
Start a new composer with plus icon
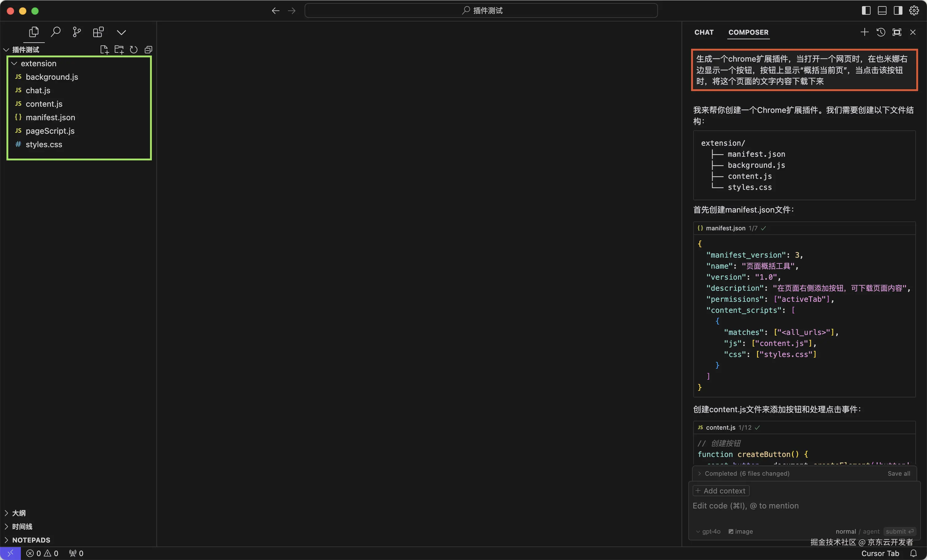pos(864,32)
